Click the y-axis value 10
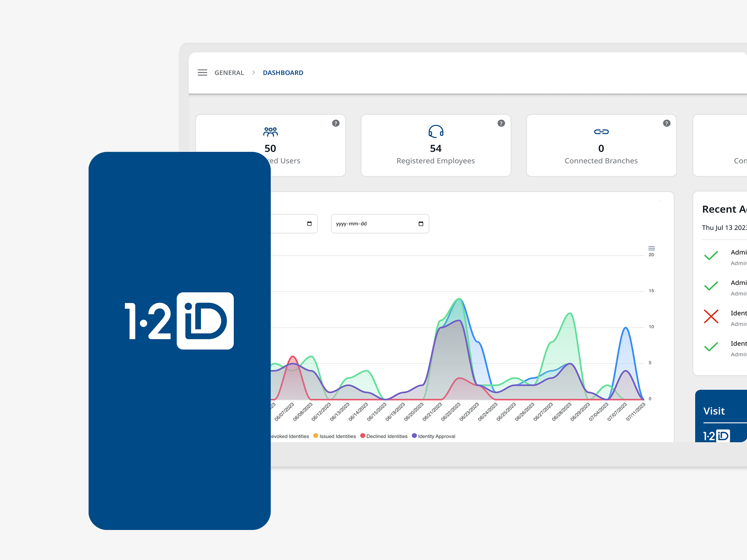This screenshot has height=560, width=747. [651, 327]
